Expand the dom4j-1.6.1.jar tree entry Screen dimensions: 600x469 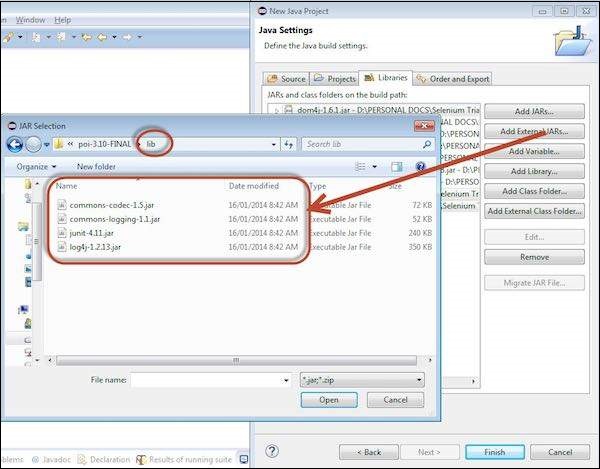click(x=277, y=110)
